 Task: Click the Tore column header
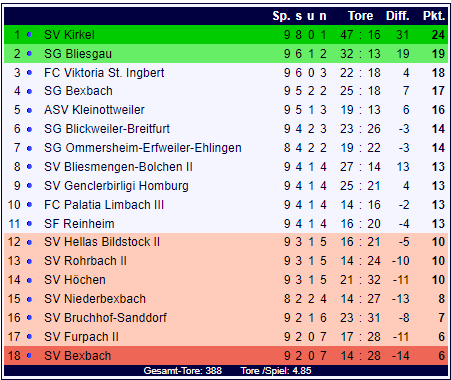(x=360, y=16)
